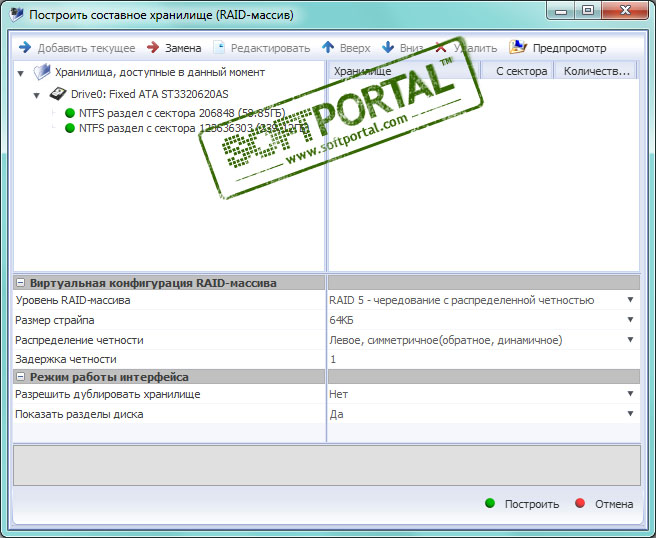Click the Предпросмотр toolbar button

click(x=558, y=48)
